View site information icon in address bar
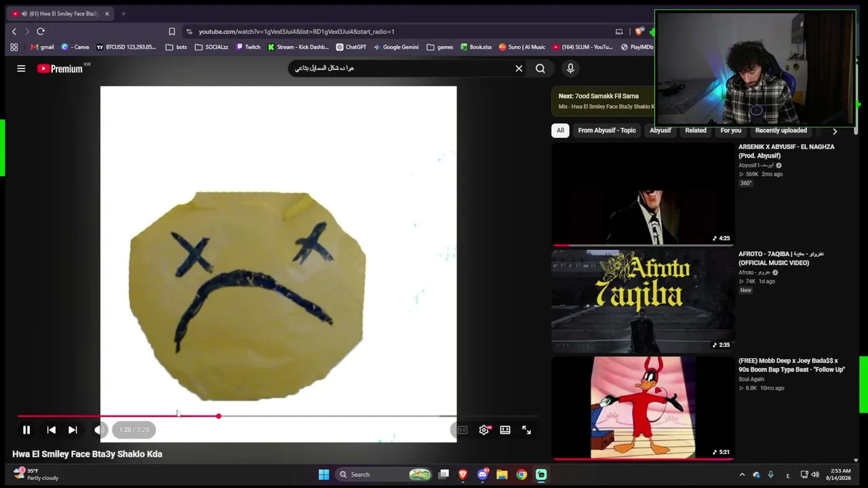The image size is (868, 488). click(x=189, y=31)
